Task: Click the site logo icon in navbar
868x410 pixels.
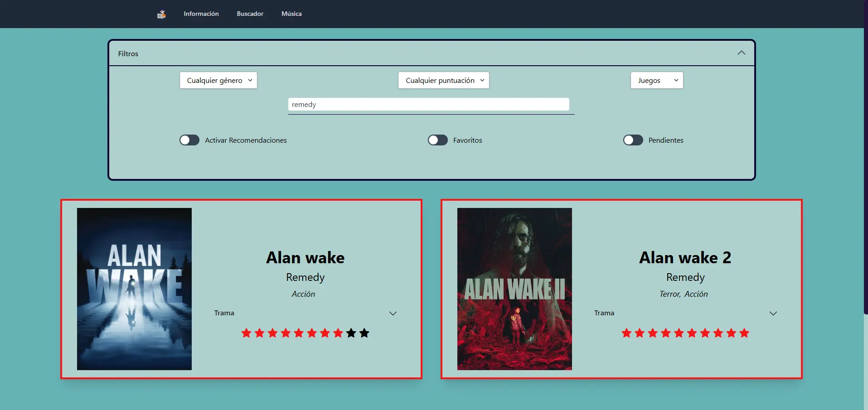Action: [161, 14]
